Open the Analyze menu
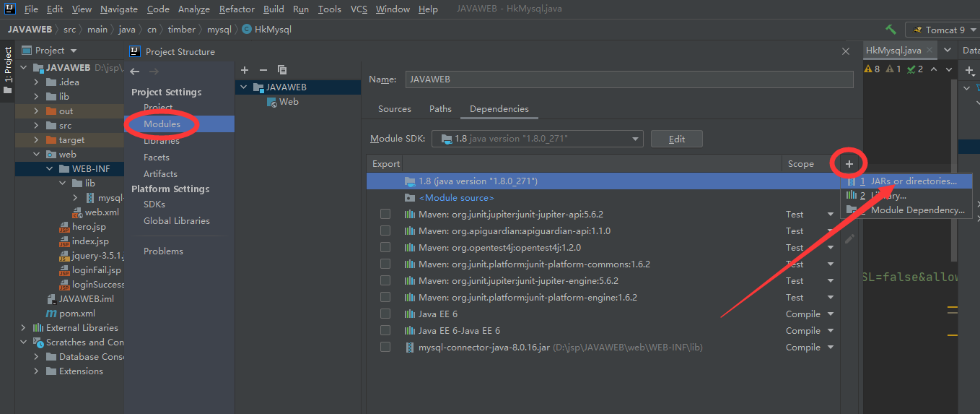This screenshot has width=980, height=414. (x=193, y=9)
